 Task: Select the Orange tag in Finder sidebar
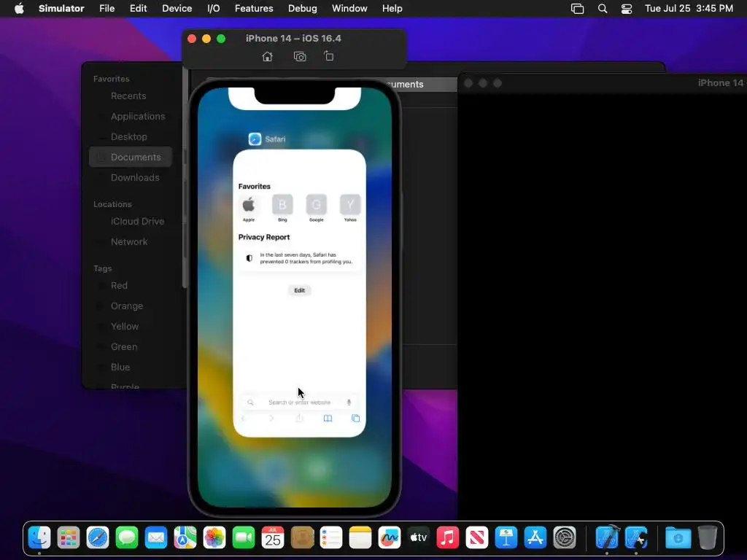[x=127, y=306]
